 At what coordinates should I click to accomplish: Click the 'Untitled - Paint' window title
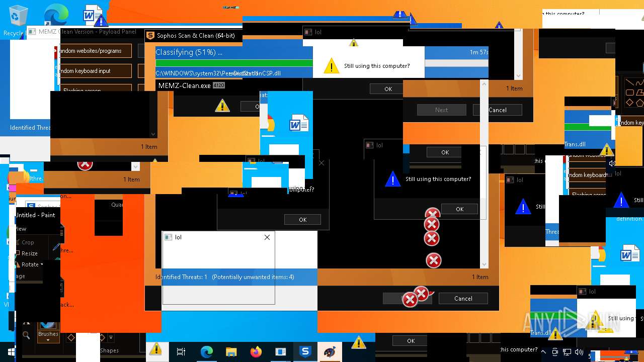pyautogui.click(x=35, y=215)
